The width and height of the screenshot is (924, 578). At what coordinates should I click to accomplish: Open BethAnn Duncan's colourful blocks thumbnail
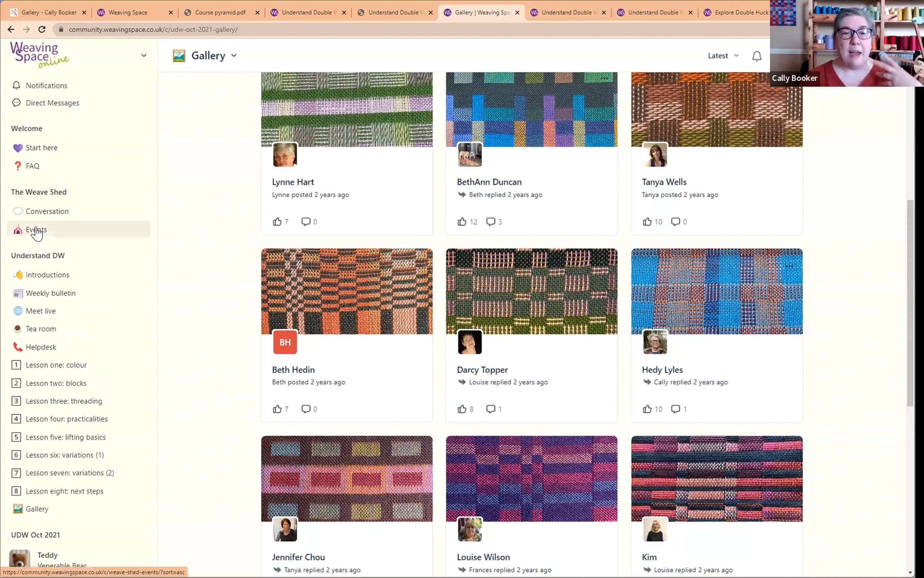(532, 109)
